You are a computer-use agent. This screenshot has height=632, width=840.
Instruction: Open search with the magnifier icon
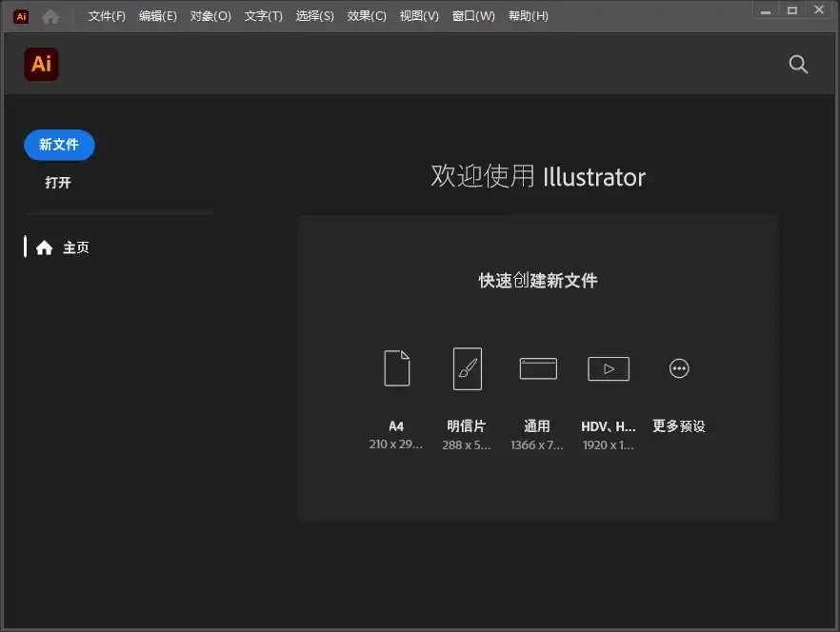click(798, 65)
